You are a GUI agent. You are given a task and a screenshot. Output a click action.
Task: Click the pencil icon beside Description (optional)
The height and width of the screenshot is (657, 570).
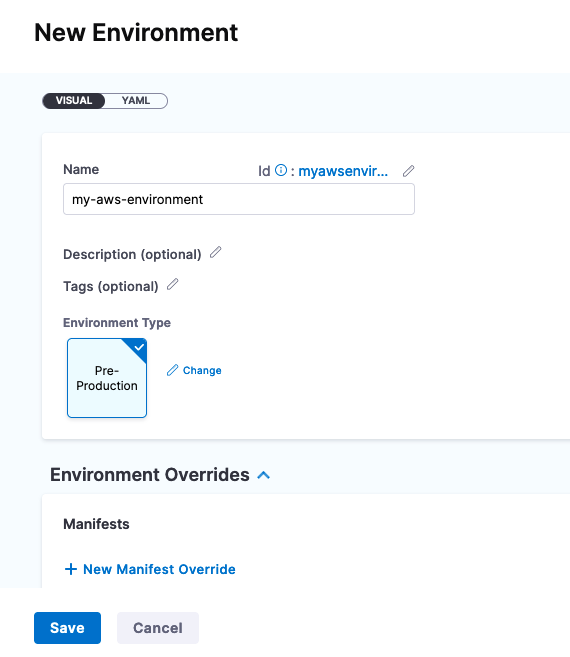pos(215,252)
